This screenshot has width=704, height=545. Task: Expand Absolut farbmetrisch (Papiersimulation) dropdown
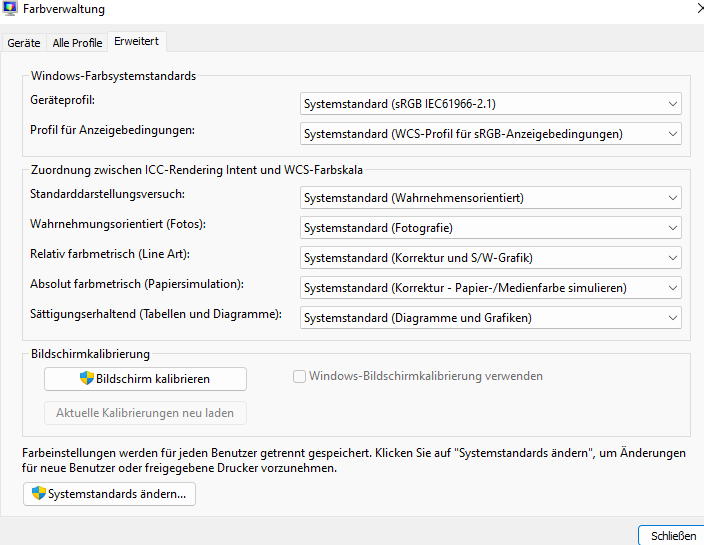click(491, 288)
